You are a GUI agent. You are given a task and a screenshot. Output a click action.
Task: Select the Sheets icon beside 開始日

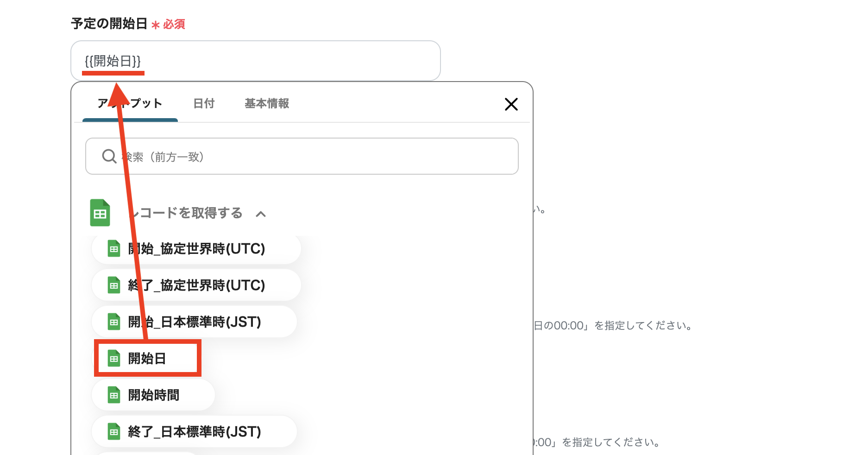coord(113,358)
